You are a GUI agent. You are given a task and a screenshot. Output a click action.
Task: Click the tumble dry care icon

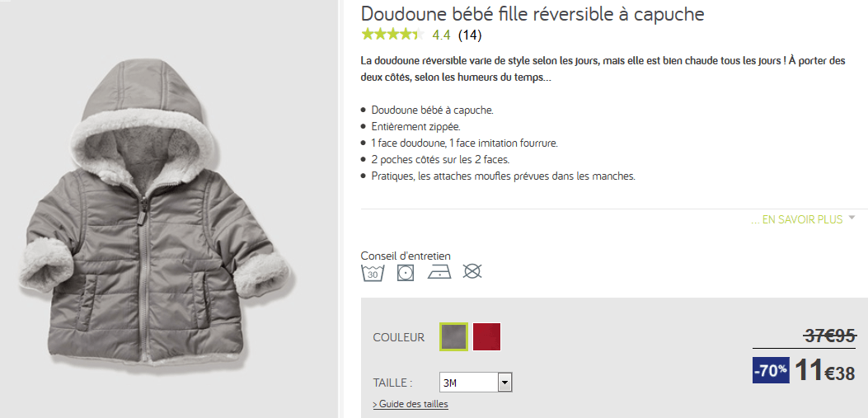click(406, 272)
